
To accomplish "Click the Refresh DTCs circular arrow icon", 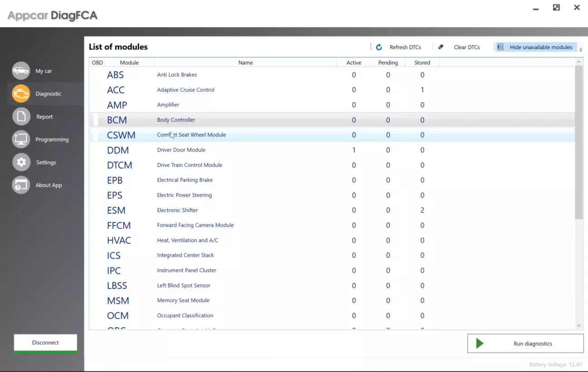I will click(379, 47).
